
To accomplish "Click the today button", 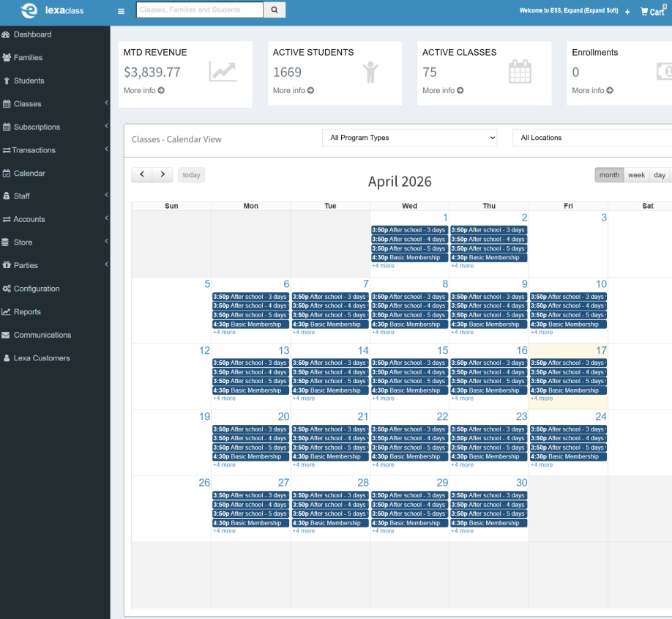I will coord(191,175).
